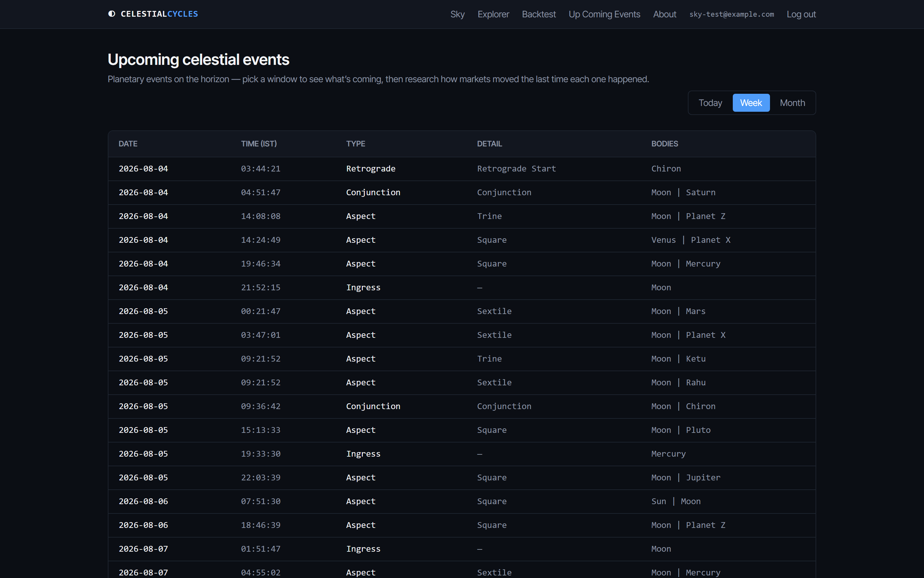Click time 18:46:39 on 2026-08-06
The image size is (924, 578).
(x=261, y=525)
